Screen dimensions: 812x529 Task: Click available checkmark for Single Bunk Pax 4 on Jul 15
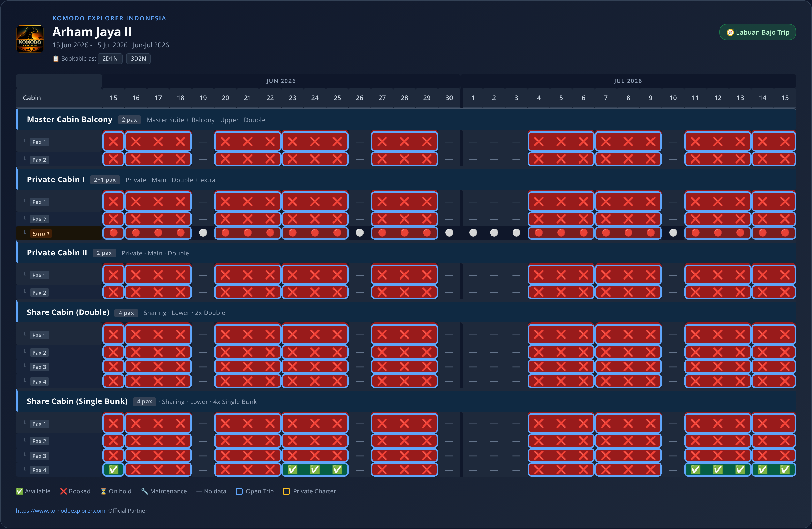coord(785,470)
